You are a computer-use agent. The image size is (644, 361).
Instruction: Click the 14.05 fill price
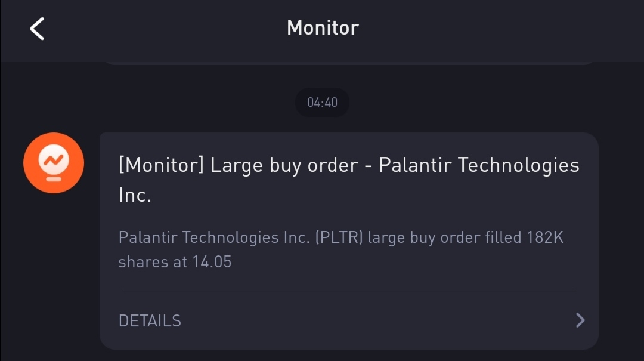coord(211,261)
